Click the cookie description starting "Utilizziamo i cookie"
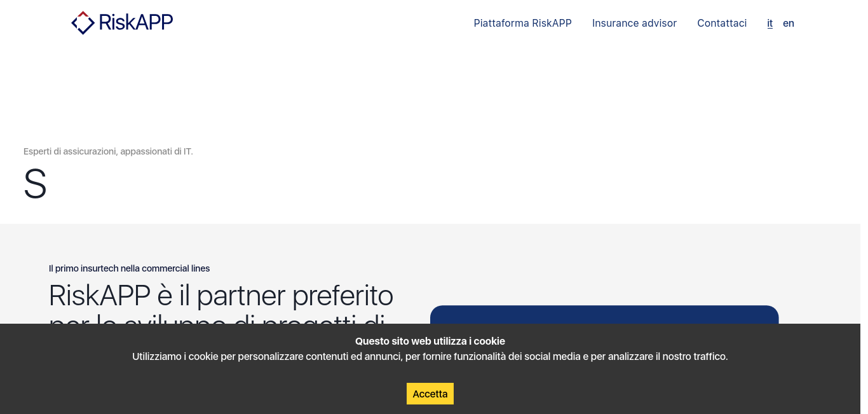 430,357
